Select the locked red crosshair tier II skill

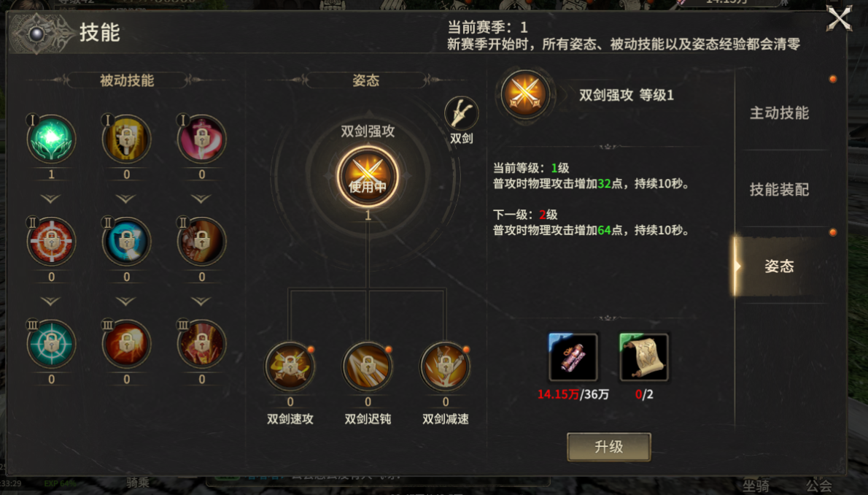[x=51, y=241]
